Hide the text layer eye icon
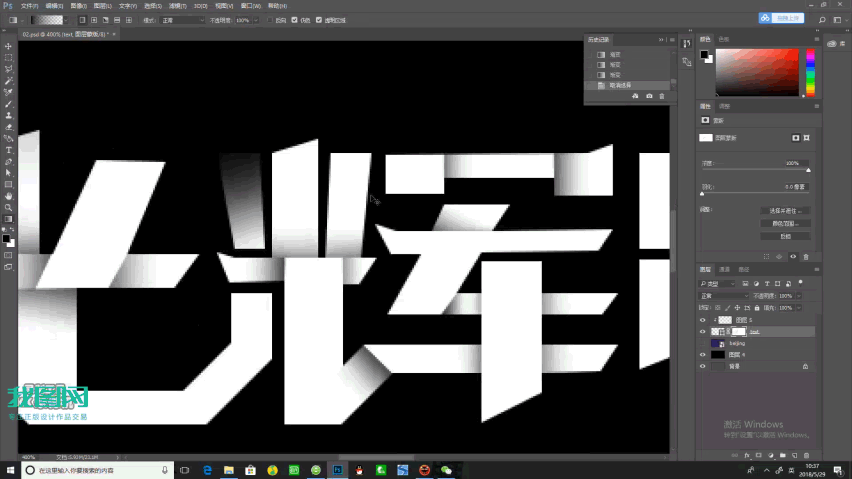 [x=703, y=332]
